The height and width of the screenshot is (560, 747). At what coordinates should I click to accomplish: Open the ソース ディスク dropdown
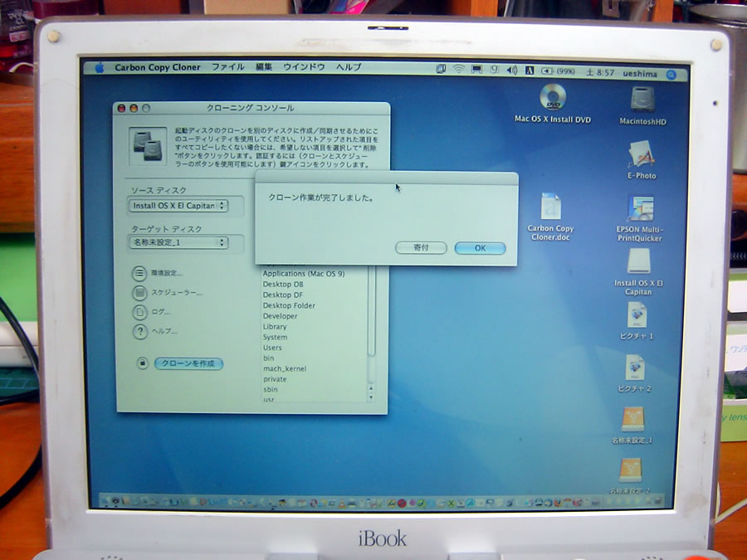click(x=178, y=206)
